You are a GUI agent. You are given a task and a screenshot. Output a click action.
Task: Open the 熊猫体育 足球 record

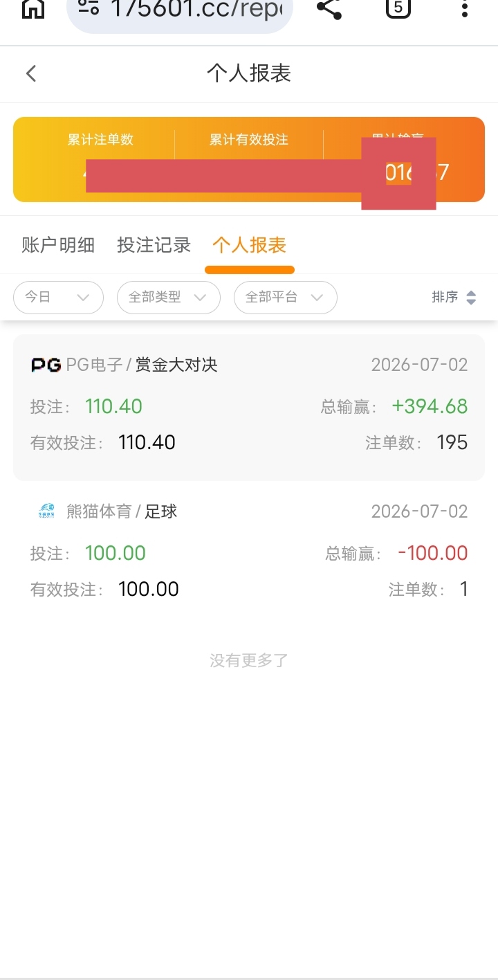tap(249, 552)
